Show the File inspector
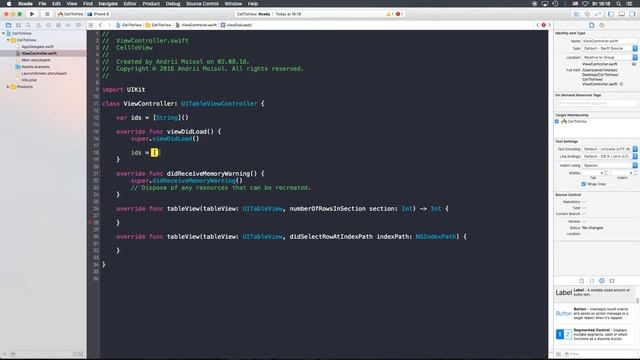Screen dimensions: 640x360 pos(591,25)
